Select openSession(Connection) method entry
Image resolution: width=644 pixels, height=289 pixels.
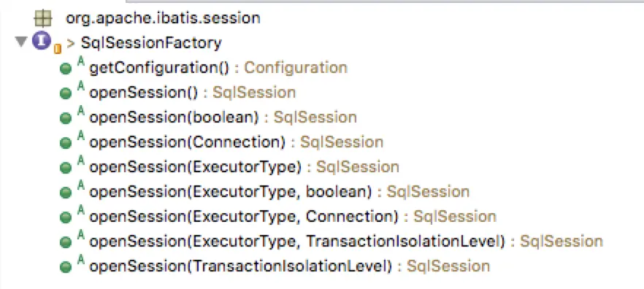pos(236,142)
